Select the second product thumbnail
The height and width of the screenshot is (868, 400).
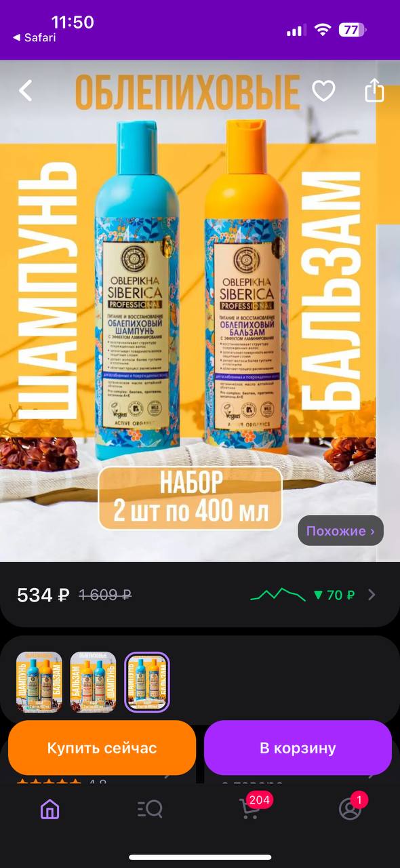click(94, 682)
